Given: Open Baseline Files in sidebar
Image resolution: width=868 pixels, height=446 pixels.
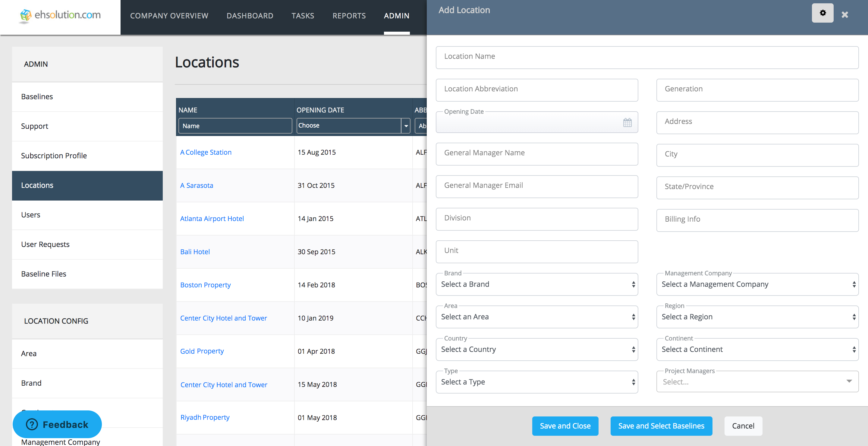Looking at the screenshot, I should 87,274.
